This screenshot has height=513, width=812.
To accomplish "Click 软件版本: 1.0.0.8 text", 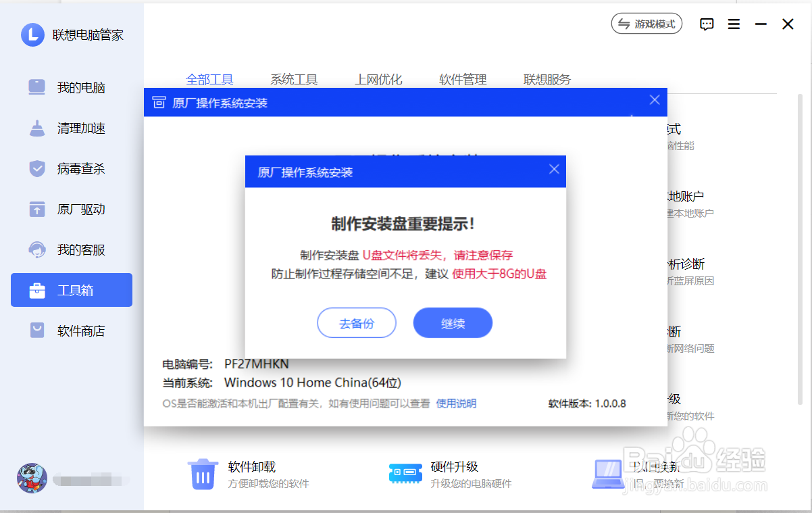I will [587, 404].
